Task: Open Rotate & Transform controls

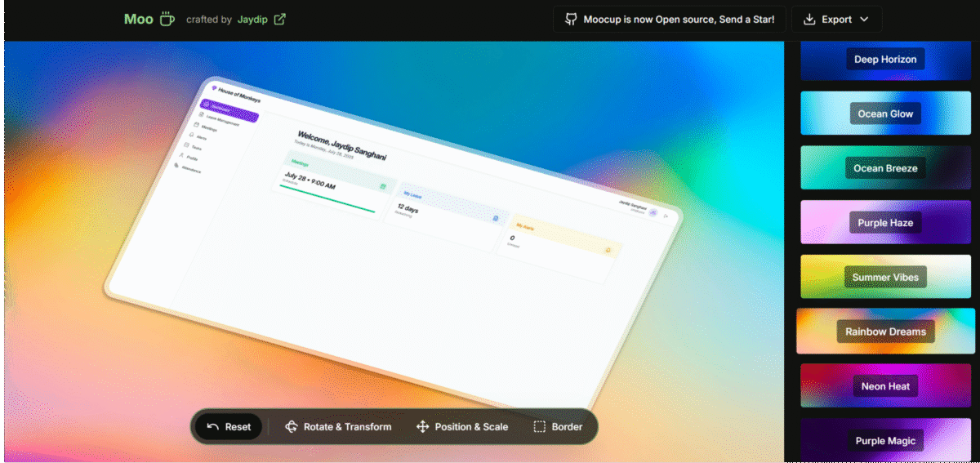Action: [x=338, y=426]
